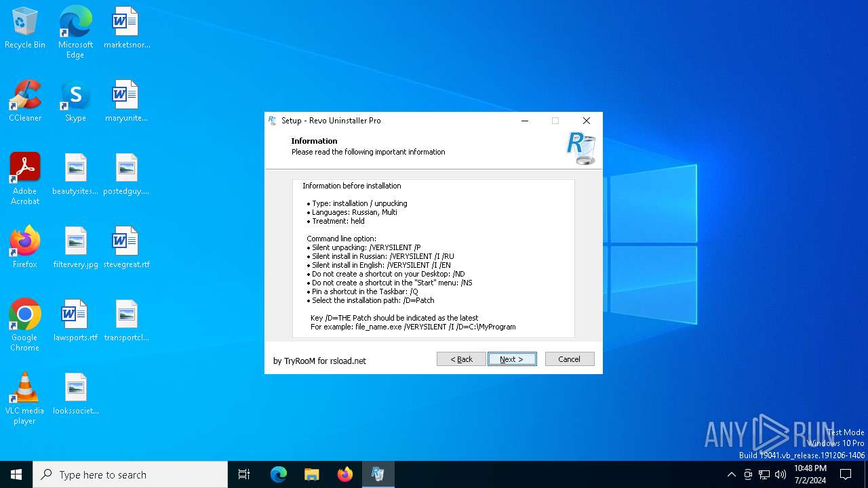Open the network status tray icon
The image size is (868, 488).
tap(764, 474)
